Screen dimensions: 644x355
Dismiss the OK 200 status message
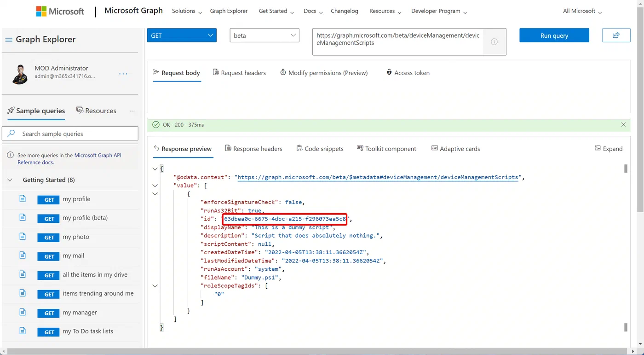[x=623, y=125]
